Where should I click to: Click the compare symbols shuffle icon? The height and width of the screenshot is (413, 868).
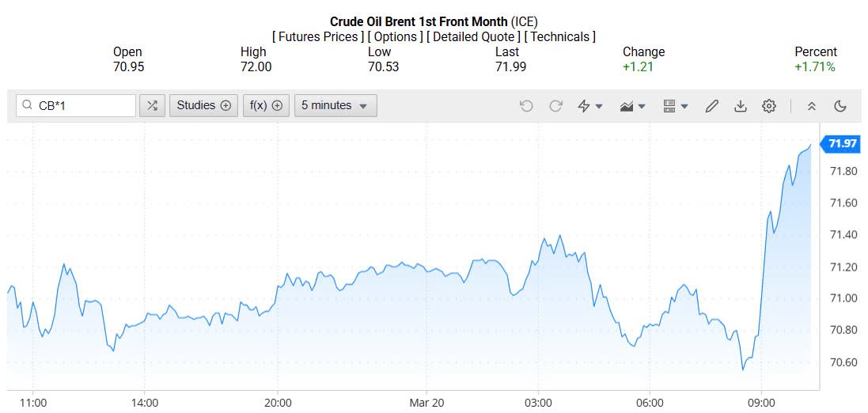pyautogui.click(x=152, y=105)
